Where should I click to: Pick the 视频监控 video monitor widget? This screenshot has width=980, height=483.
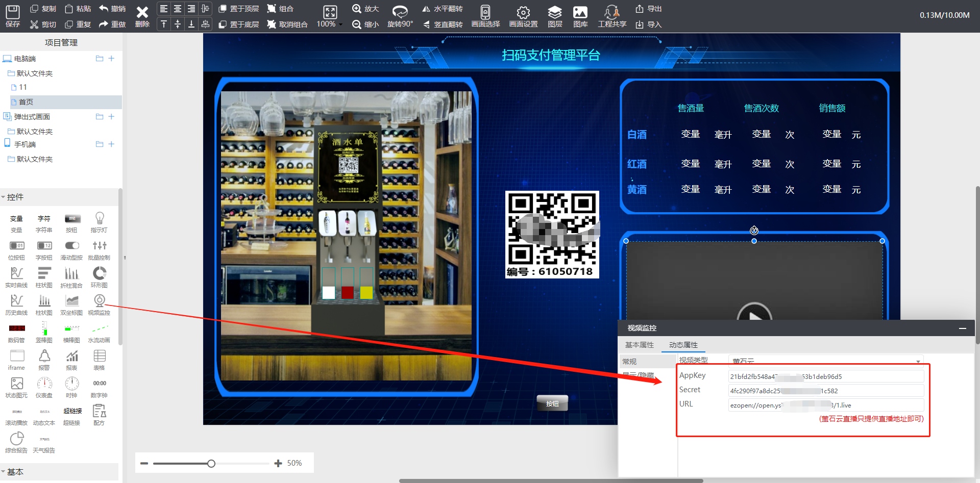pos(100,306)
